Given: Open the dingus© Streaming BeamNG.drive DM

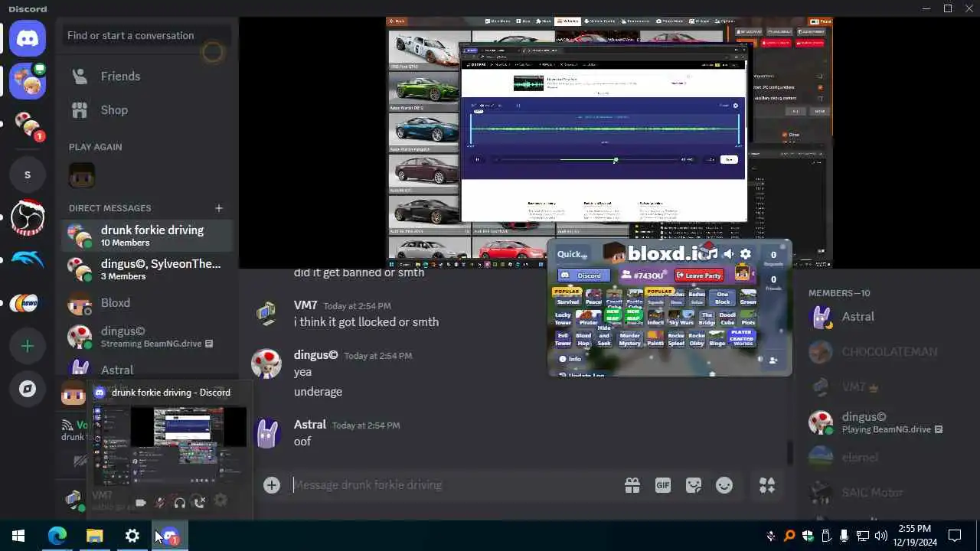Looking at the screenshot, I should click(147, 337).
